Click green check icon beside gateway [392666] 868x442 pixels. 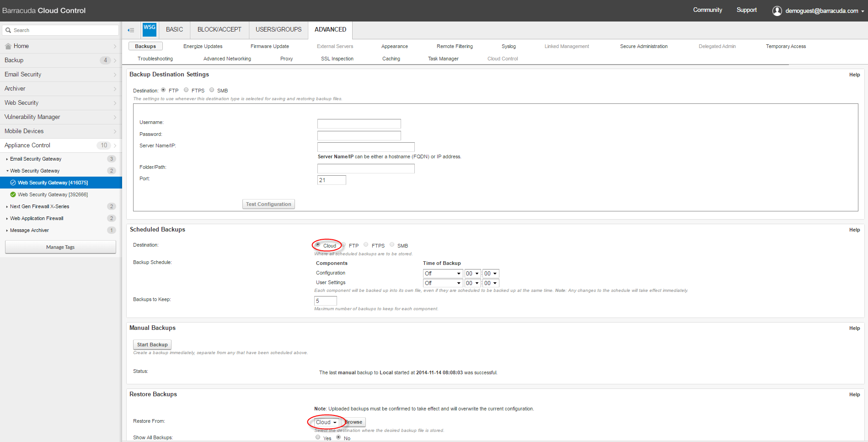coord(13,194)
